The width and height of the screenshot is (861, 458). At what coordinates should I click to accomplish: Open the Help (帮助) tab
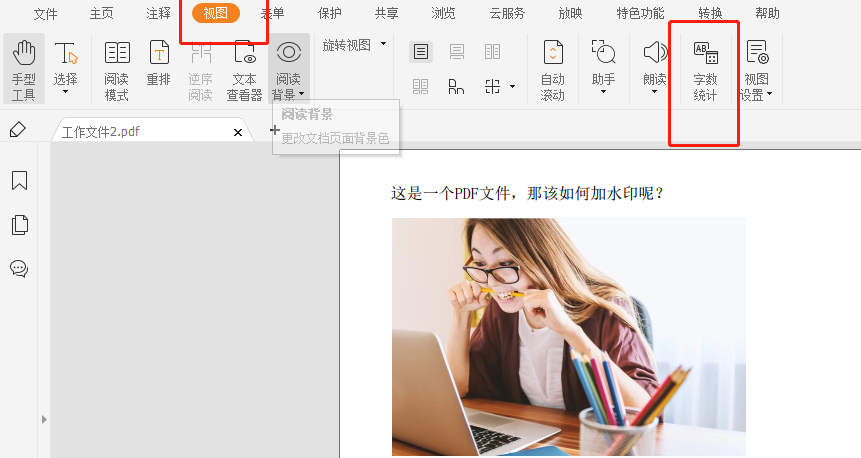[767, 14]
